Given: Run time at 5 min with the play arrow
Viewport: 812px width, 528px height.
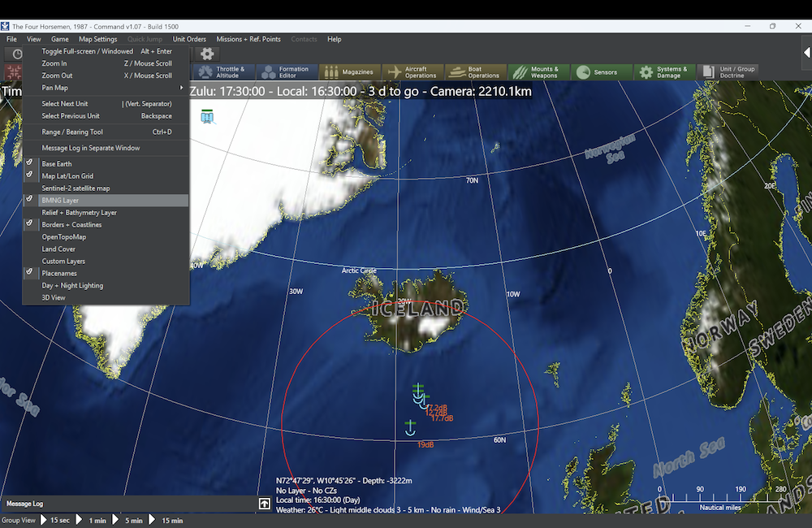Looking at the screenshot, I should (x=115, y=520).
